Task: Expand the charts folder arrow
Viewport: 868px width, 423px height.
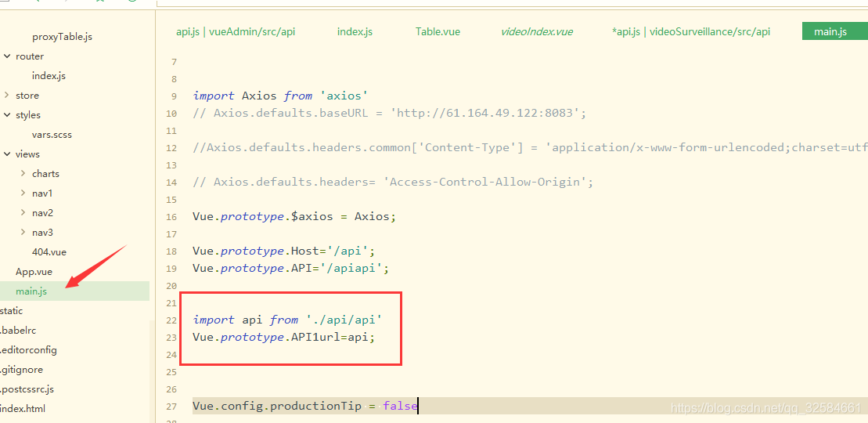Action: pos(23,174)
